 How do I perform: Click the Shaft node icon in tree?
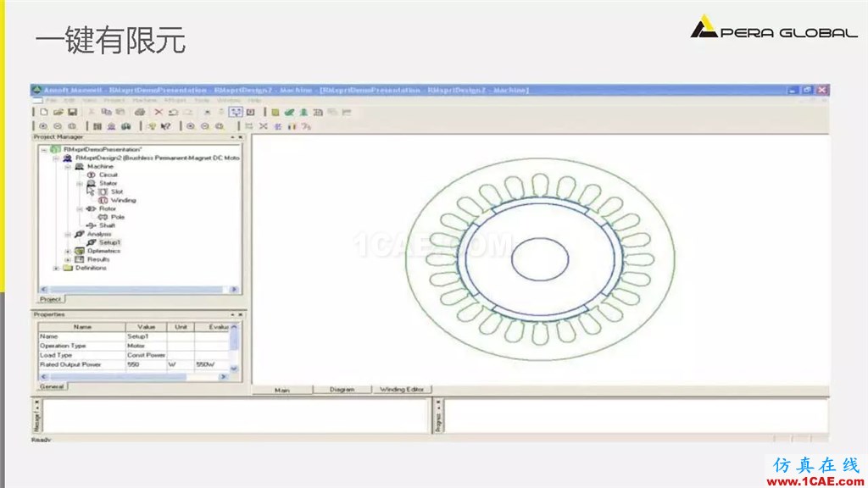(x=92, y=225)
